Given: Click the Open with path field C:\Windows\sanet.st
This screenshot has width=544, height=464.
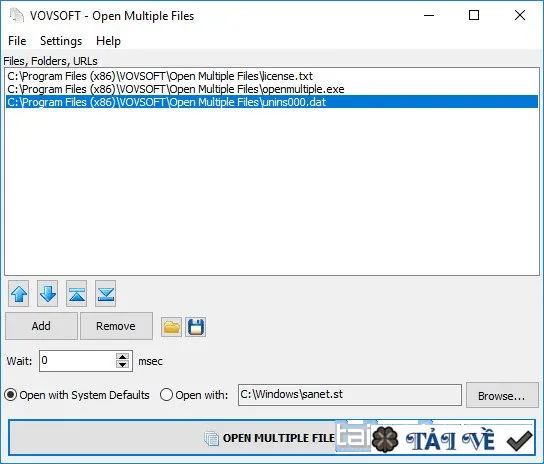Looking at the screenshot, I should click(x=350, y=395).
